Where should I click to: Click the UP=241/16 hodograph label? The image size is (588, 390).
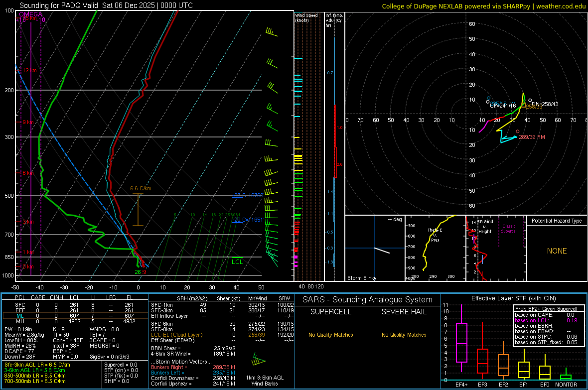[x=503, y=106]
